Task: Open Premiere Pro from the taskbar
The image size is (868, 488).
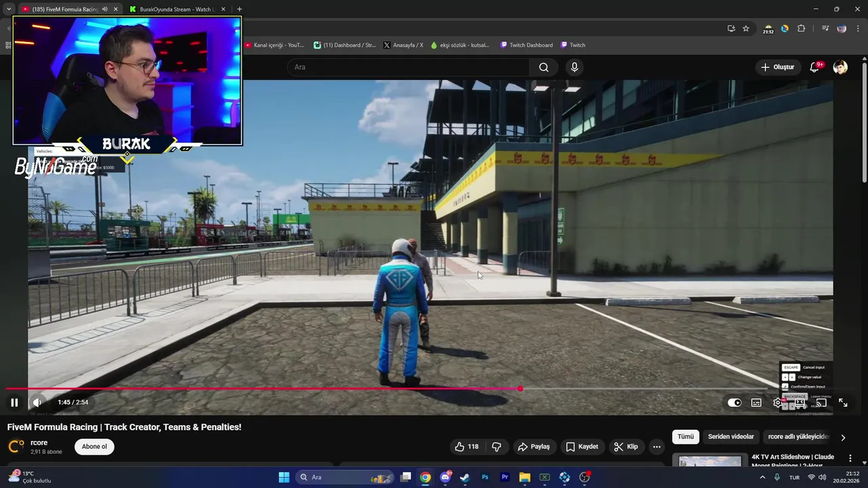Action: point(505,477)
